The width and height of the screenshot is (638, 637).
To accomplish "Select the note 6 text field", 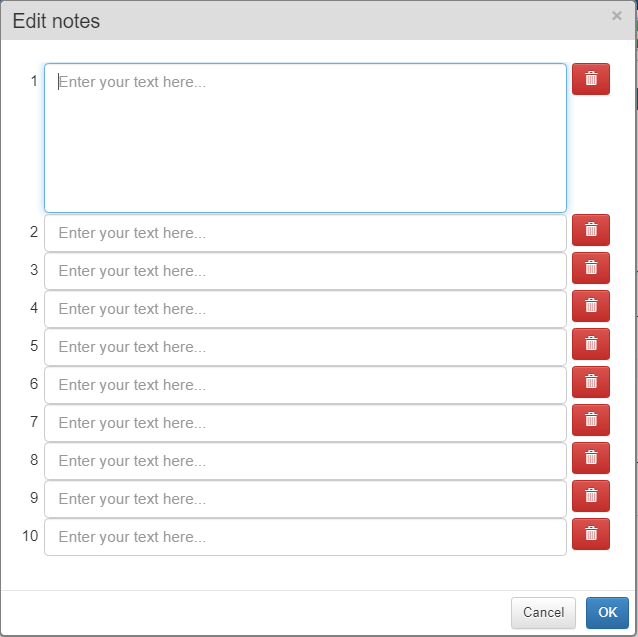I will 305,385.
